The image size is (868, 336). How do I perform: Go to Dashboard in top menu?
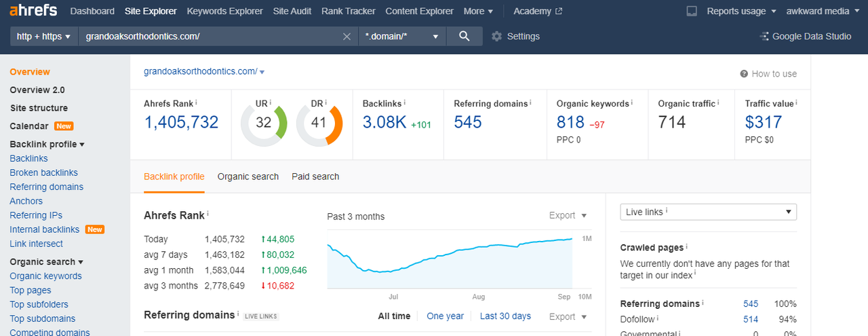point(92,11)
